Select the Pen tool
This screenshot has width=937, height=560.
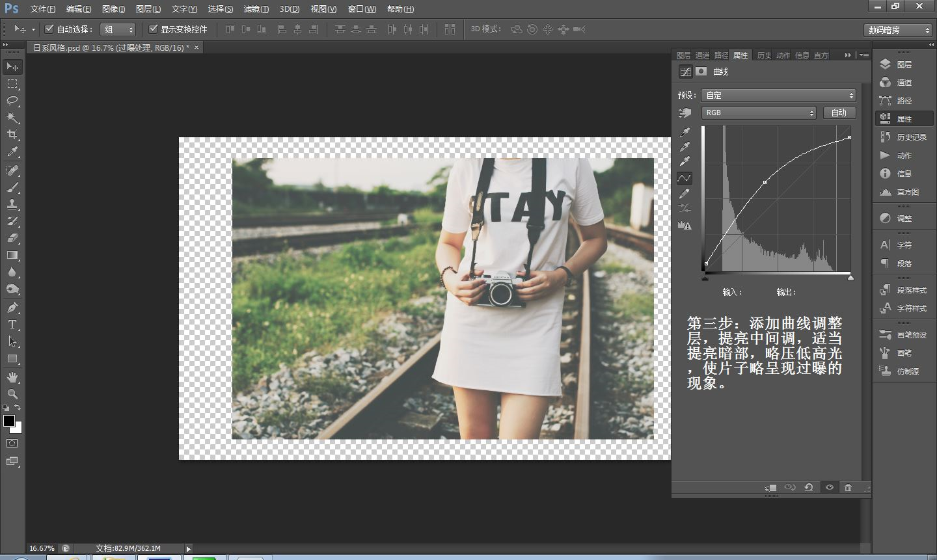tap(12, 308)
